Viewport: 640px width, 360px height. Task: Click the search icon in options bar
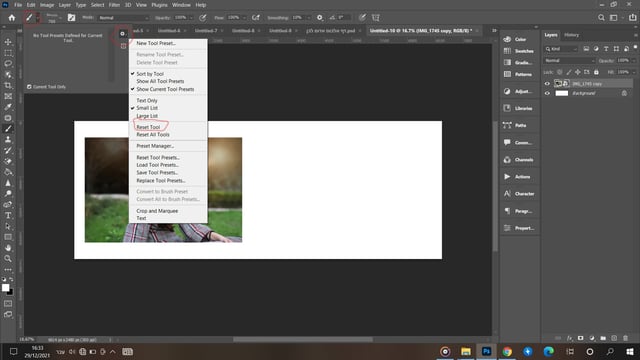pyautogui.click(x=601, y=18)
